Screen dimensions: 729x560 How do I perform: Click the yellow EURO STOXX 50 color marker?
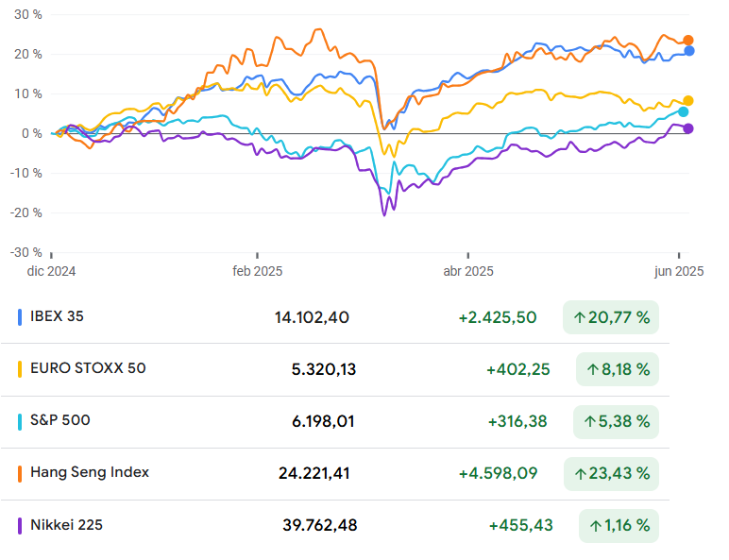click(x=20, y=368)
